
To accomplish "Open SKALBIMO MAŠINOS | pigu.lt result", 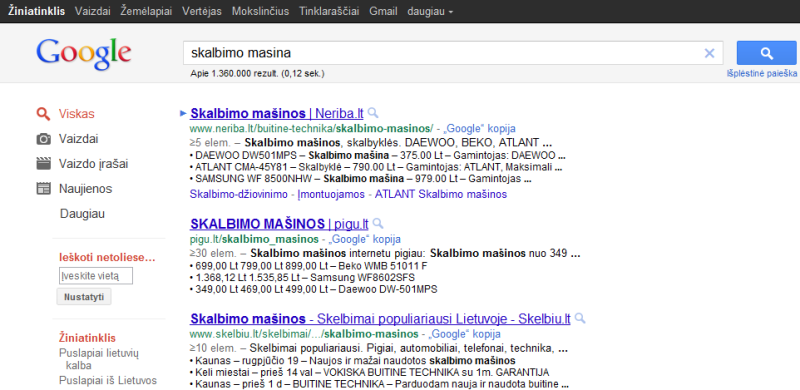I will point(279,224).
